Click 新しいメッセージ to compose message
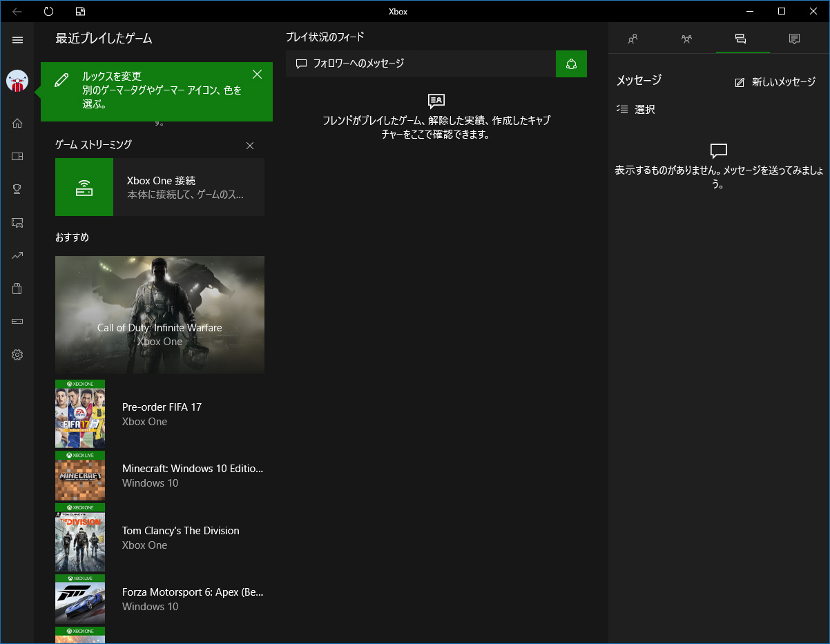This screenshot has height=644, width=830. [775, 82]
